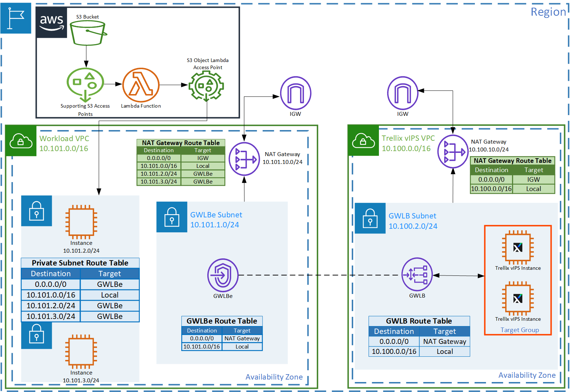Click the upper Trellix vIPS Instance icon
Viewport: 573px width, 392px height.
518,247
